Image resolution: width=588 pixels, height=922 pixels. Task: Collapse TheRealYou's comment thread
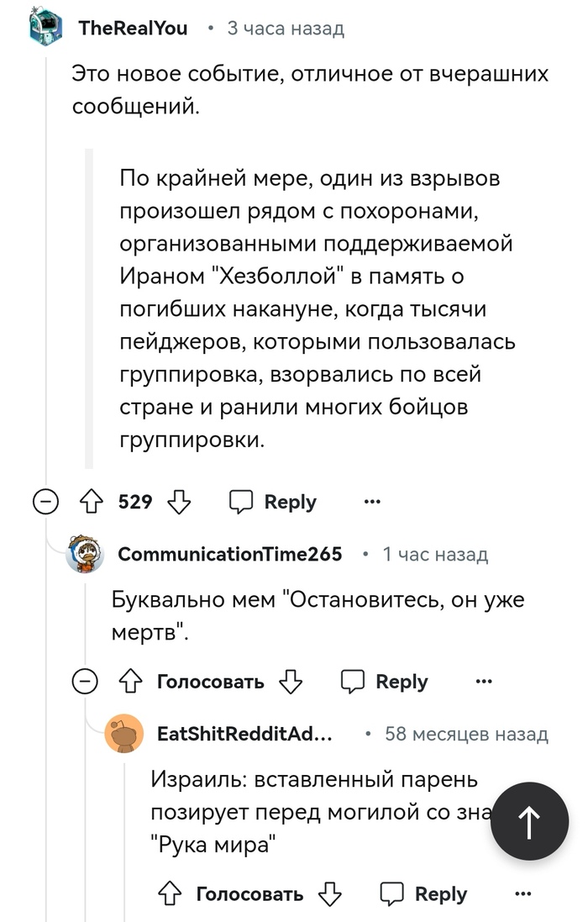(x=44, y=503)
